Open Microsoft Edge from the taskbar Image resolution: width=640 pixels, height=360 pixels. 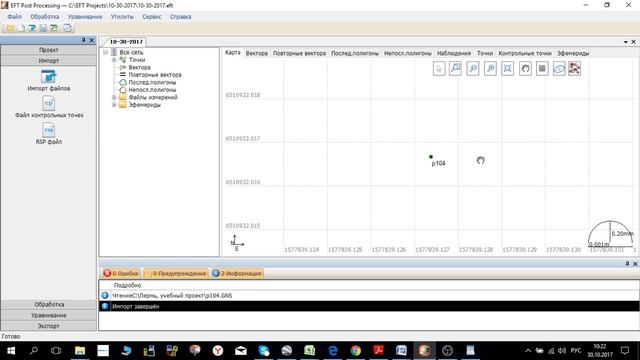point(333,351)
